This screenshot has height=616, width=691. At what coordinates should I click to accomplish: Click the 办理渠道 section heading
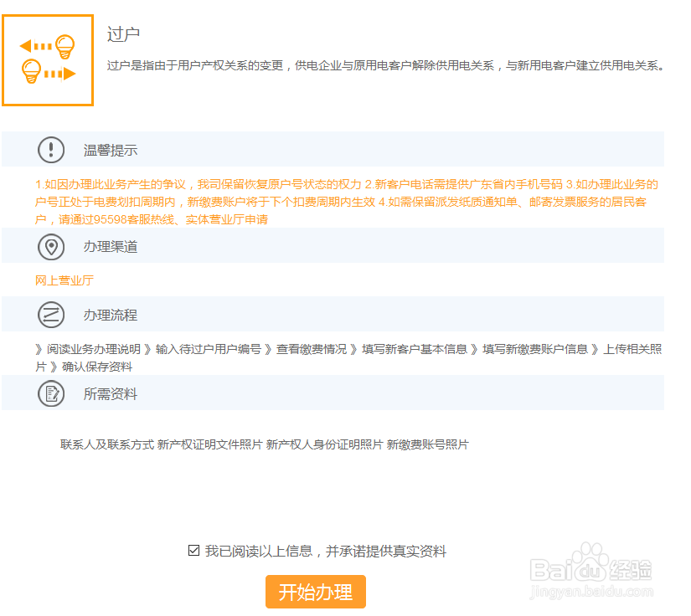pos(111,247)
